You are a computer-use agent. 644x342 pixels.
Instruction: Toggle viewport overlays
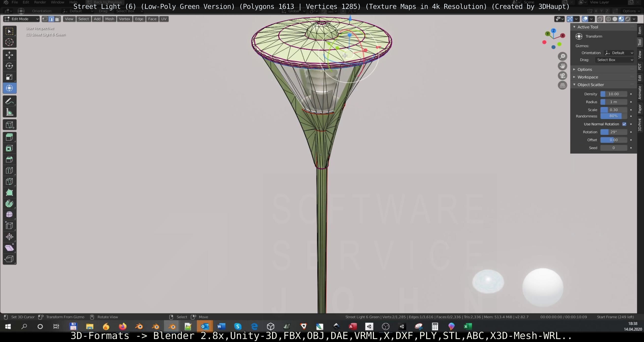point(585,19)
